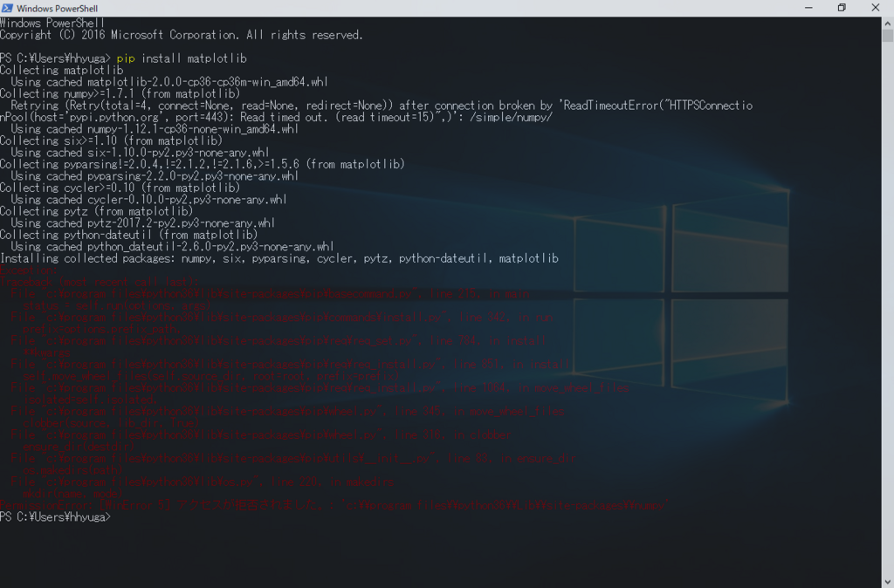Click the 'Collecting matplotlib' line
The height and width of the screenshot is (588, 894).
point(62,70)
